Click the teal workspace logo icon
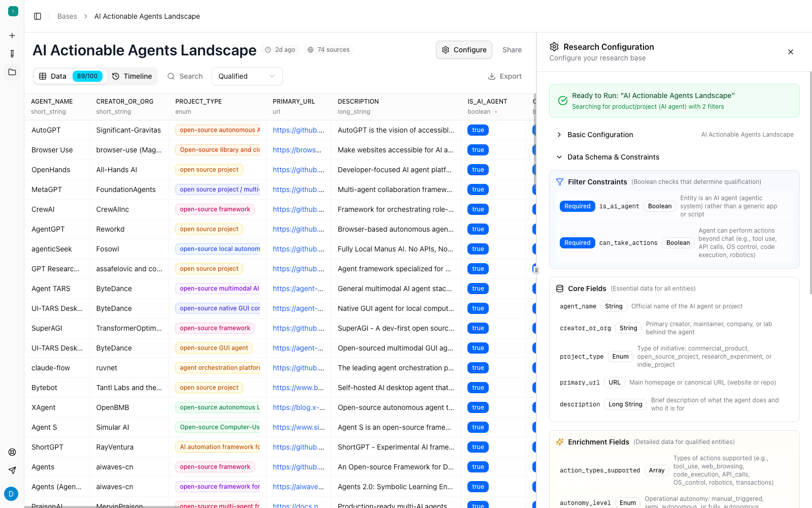 pos(13,11)
